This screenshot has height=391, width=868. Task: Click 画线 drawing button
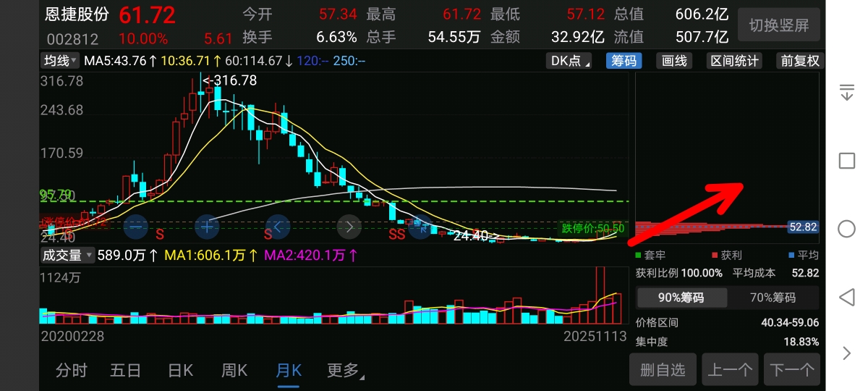coord(674,61)
